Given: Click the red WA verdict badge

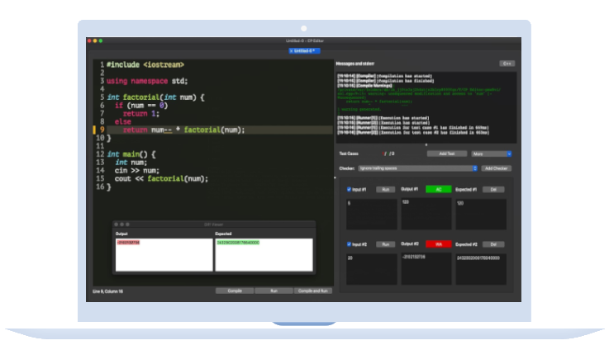Looking at the screenshot, I should [x=438, y=244].
